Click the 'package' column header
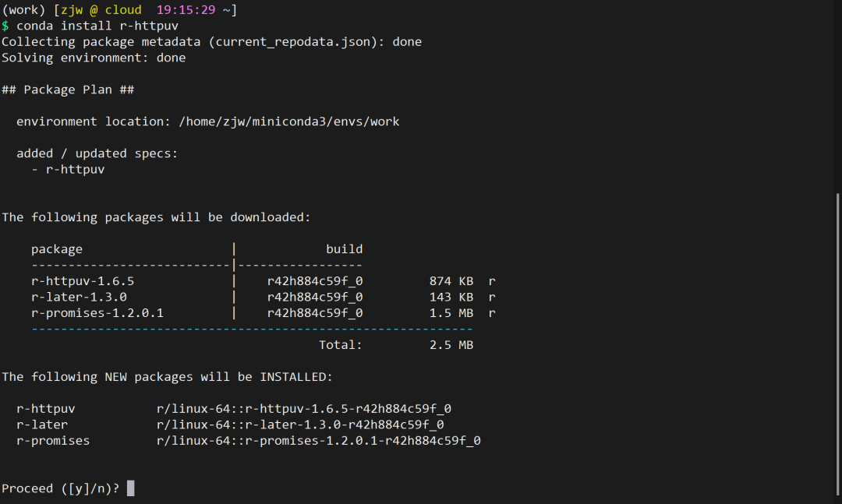Viewport: 842px width, 504px height. pyautogui.click(x=57, y=249)
